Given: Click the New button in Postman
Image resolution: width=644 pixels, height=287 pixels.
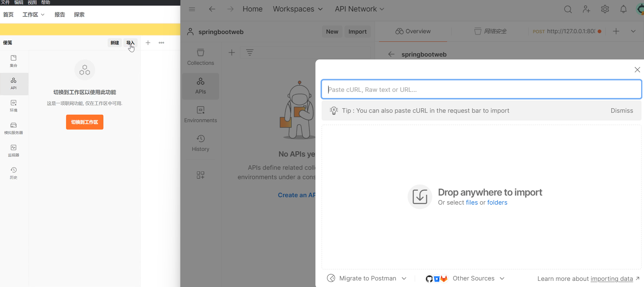Looking at the screenshot, I should 332,32.
